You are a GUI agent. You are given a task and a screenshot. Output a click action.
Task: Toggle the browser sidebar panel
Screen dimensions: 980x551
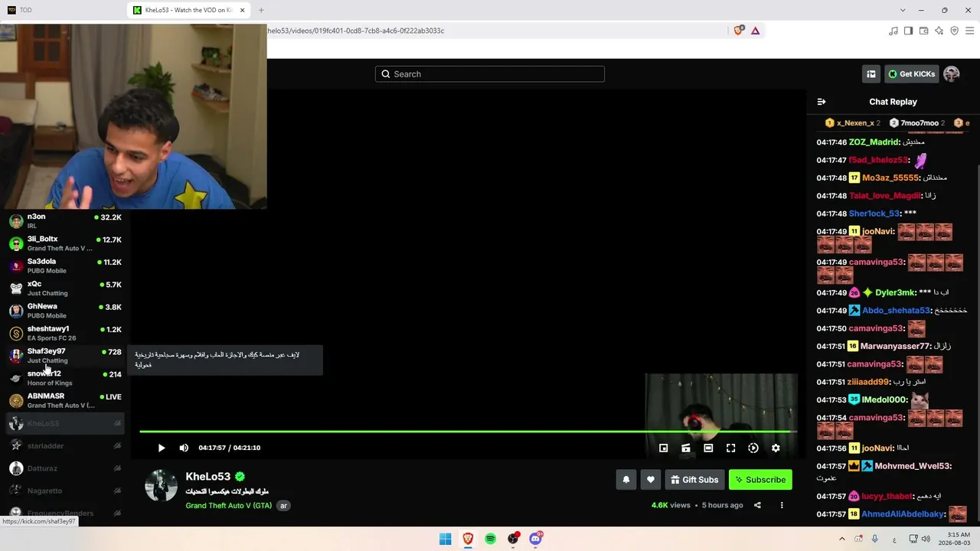(908, 31)
